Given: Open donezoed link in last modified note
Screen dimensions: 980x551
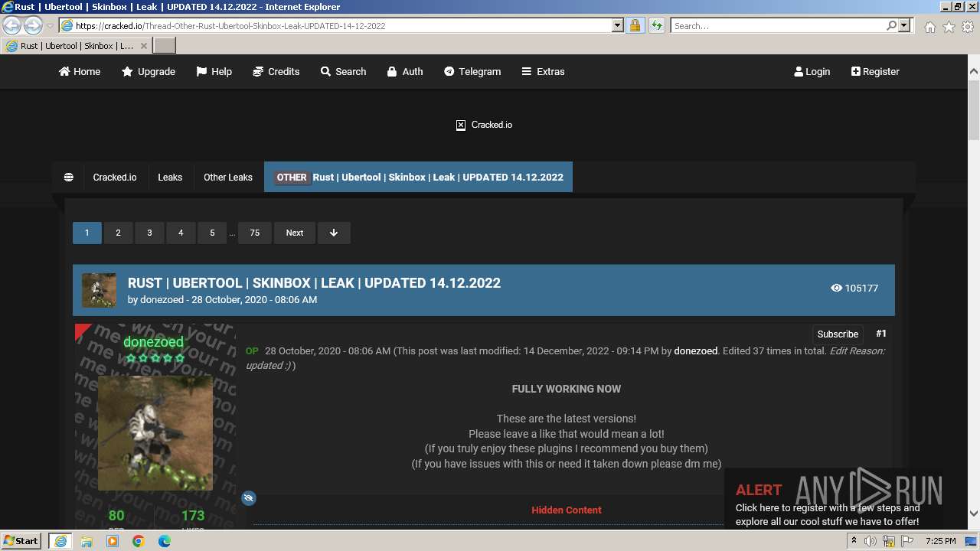Looking at the screenshot, I should click(695, 351).
